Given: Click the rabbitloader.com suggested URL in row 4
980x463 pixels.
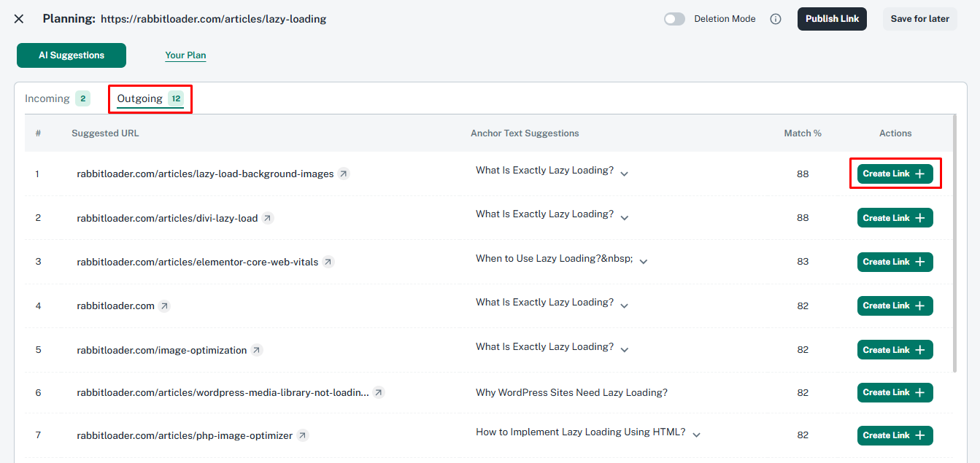Looking at the screenshot, I should click(115, 306).
